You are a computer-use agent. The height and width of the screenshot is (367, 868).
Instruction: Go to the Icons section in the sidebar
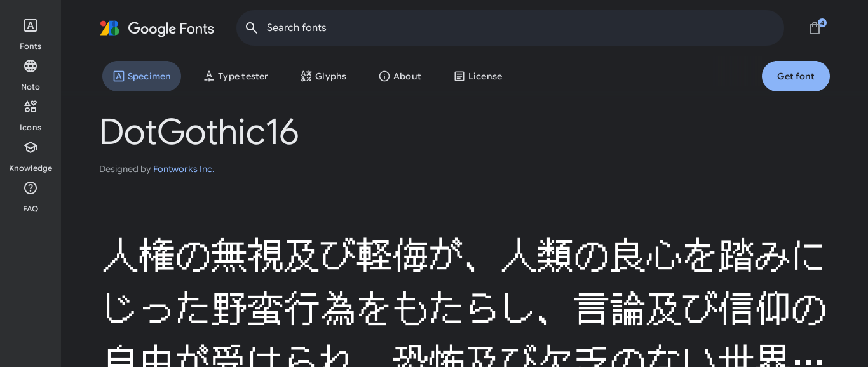(31, 107)
